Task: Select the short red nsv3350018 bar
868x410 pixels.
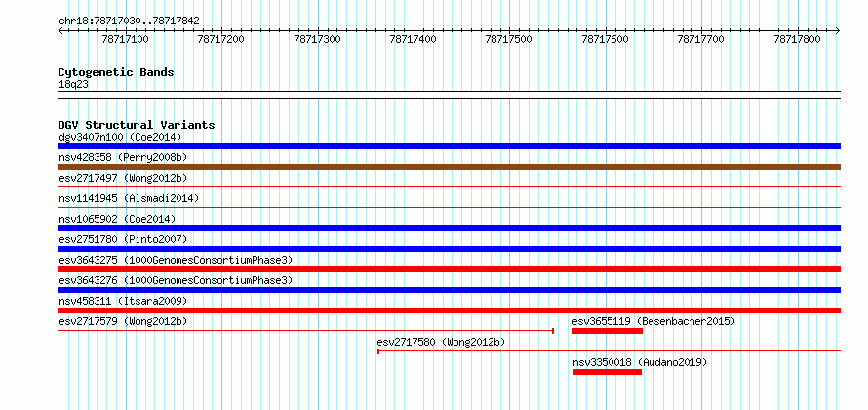Action: (x=608, y=372)
